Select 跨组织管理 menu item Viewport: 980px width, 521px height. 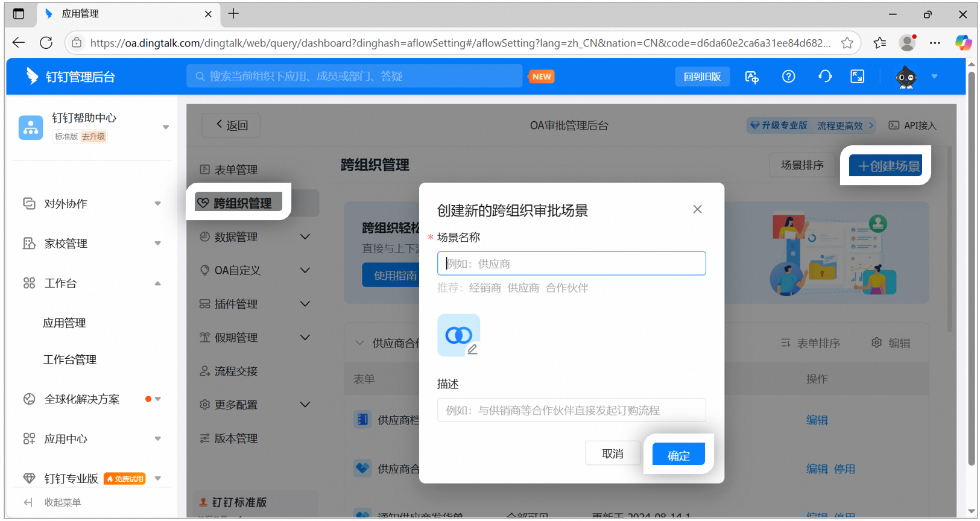click(239, 203)
